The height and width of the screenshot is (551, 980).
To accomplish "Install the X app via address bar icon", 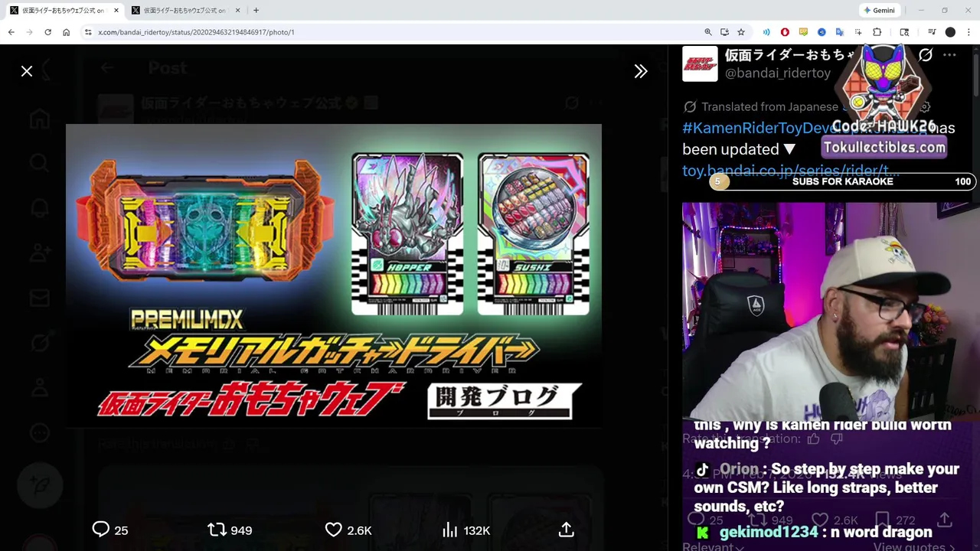I will pos(724,32).
